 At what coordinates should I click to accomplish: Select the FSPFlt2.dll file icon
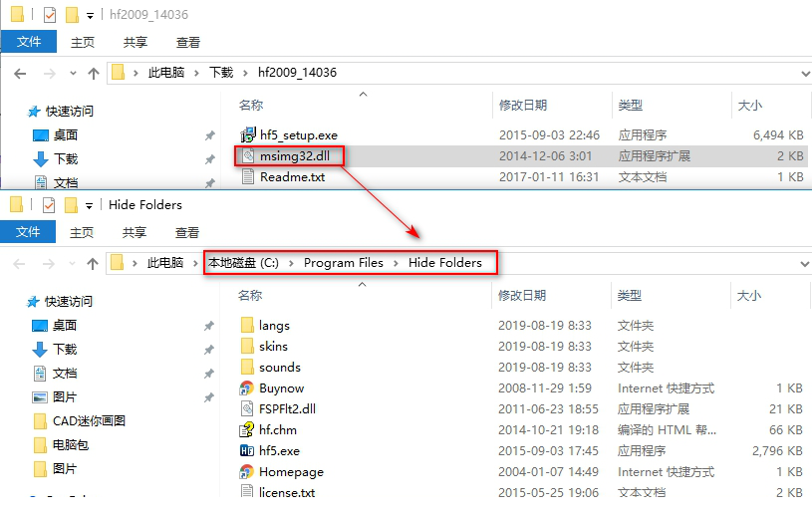point(247,408)
